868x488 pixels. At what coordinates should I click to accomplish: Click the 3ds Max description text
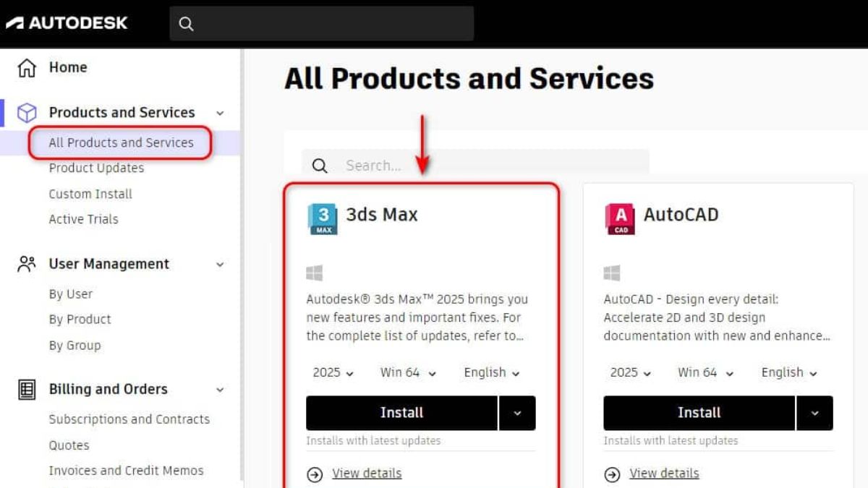(417, 317)
